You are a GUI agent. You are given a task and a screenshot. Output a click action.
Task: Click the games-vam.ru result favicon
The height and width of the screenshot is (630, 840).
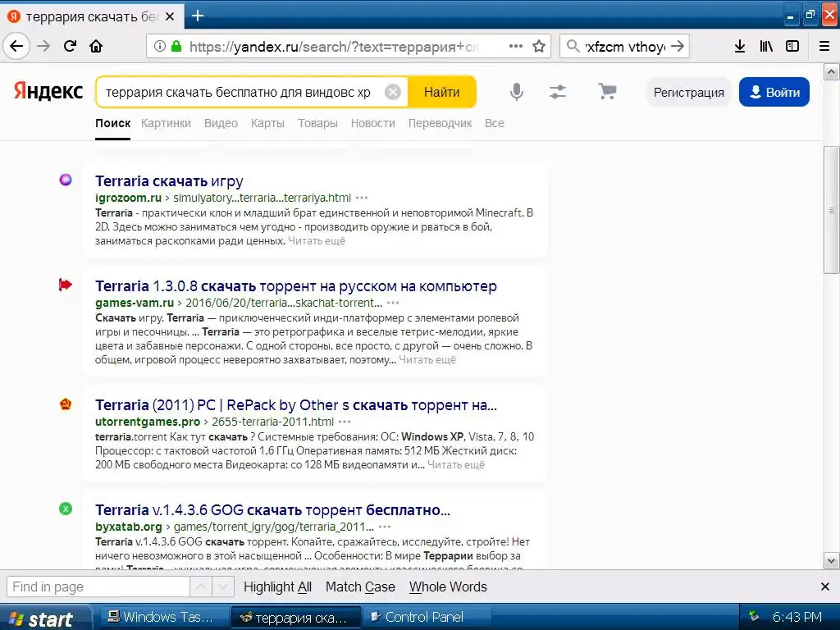tap(66, 285)
